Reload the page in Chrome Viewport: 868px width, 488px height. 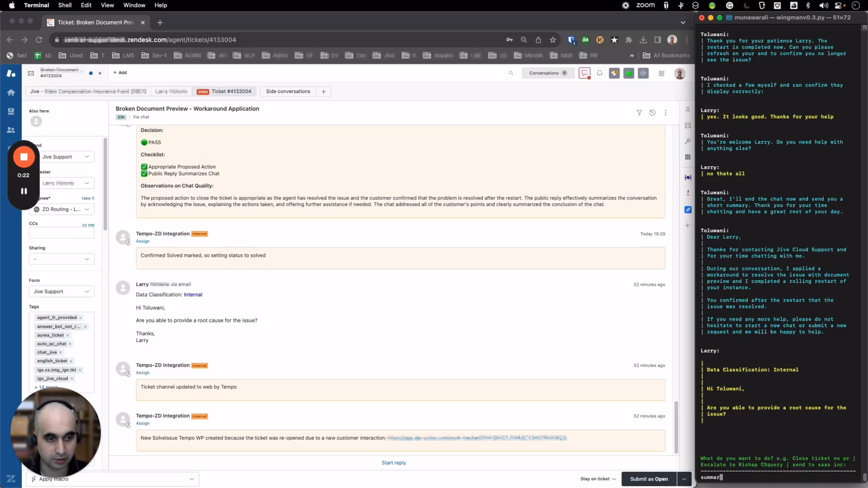click(x=39, y=40)
